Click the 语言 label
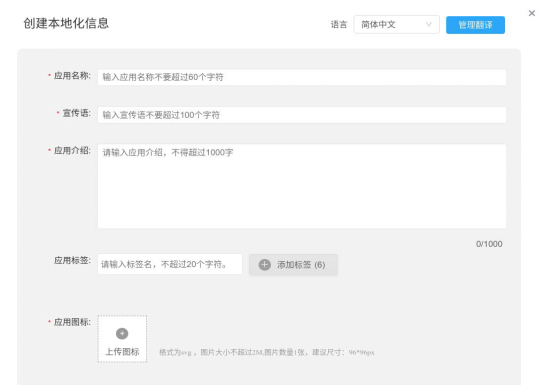Screen dimensions: 545x386 click(x=339, y=25)
